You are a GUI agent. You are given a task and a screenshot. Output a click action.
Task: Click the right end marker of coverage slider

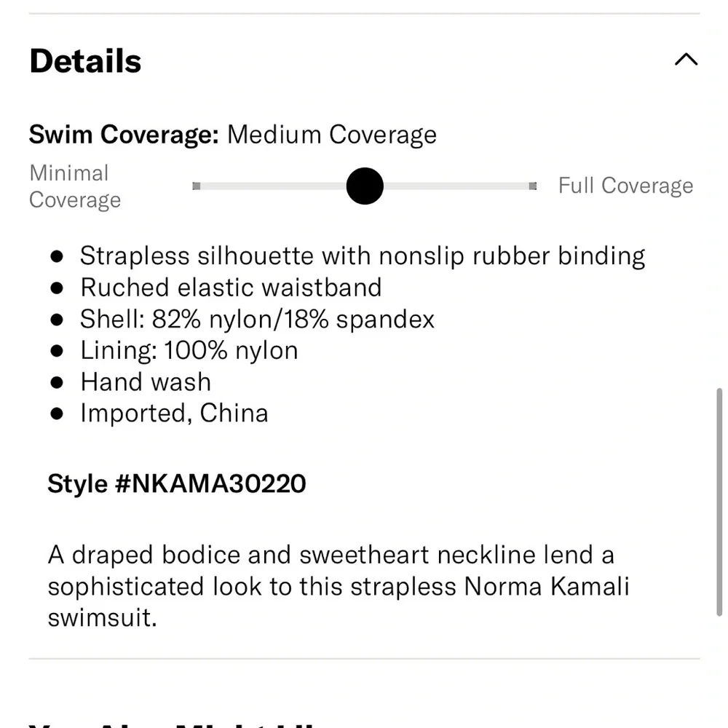pos(533,186)
